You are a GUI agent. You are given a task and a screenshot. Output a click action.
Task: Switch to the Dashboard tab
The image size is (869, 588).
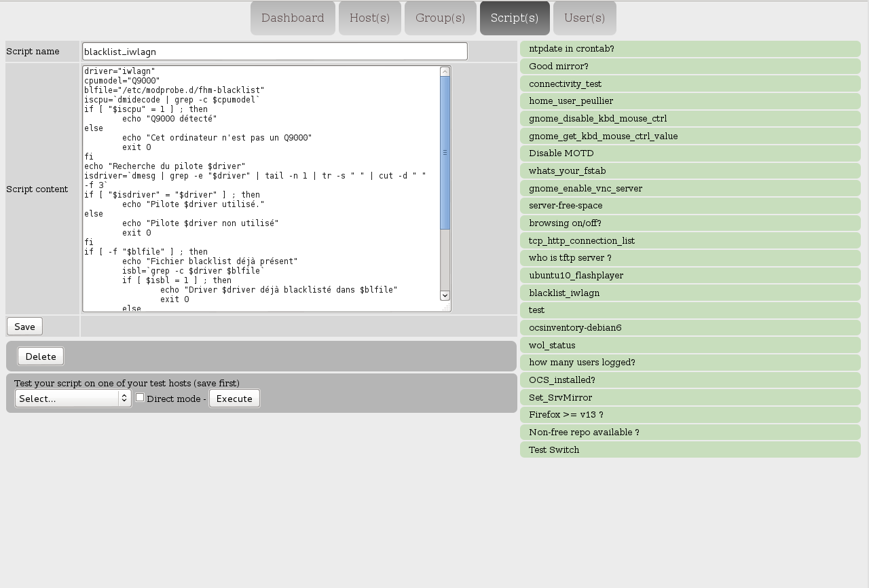(x=293, y=18)
